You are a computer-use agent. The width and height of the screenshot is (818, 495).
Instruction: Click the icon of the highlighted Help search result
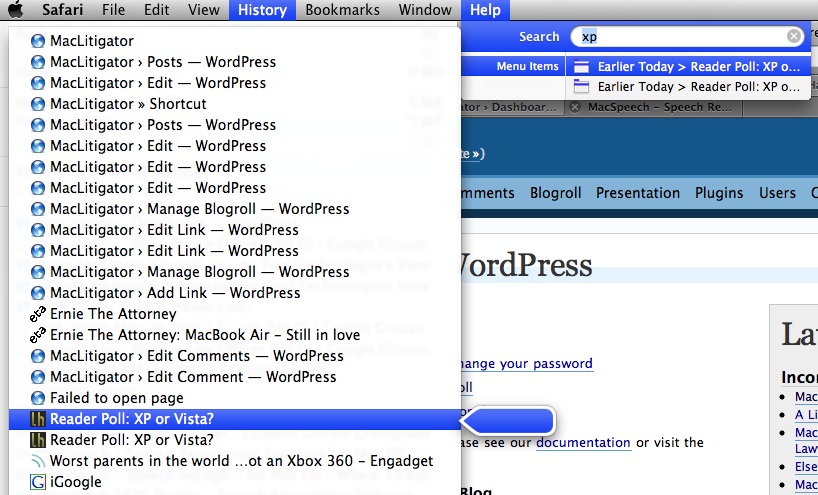pyautogui.click(x=581, y=66)
